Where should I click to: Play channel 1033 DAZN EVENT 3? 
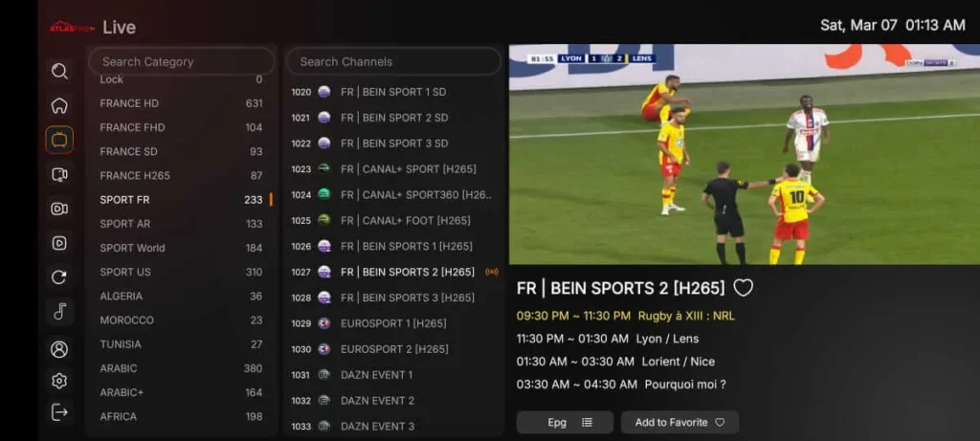point(393,426)
